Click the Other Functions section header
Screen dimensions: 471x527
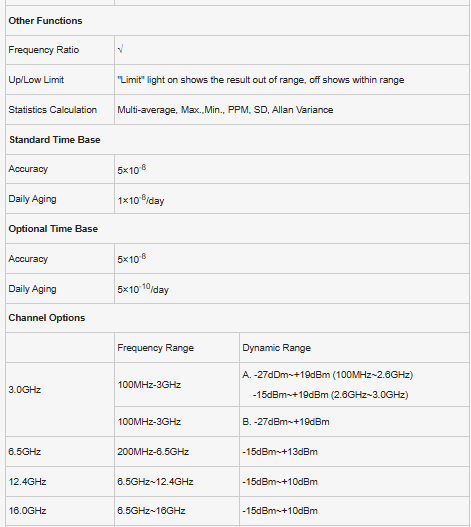45,21
